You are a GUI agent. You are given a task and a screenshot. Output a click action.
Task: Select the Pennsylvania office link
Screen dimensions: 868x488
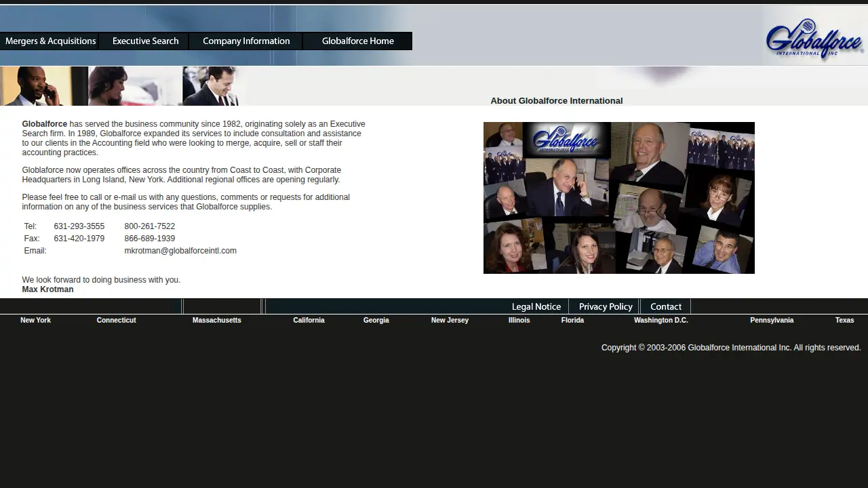click(x=772, y=321)
